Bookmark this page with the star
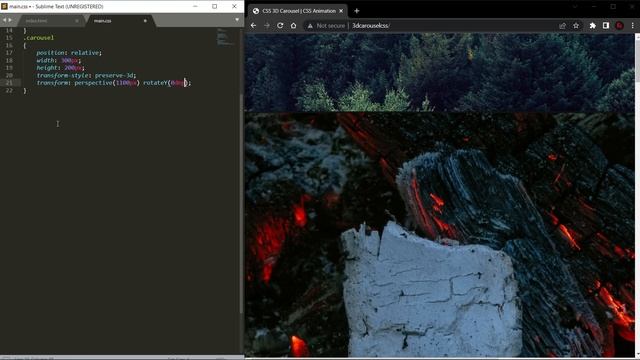Image resolution: width=640 pixels, height=360 pixels. 576,26
